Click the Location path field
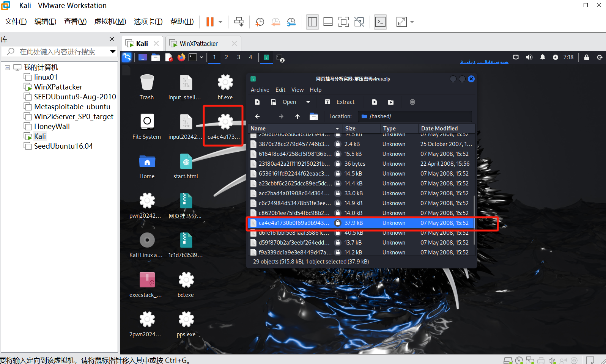This screenshot has width=606, height=364. [415, 116]
